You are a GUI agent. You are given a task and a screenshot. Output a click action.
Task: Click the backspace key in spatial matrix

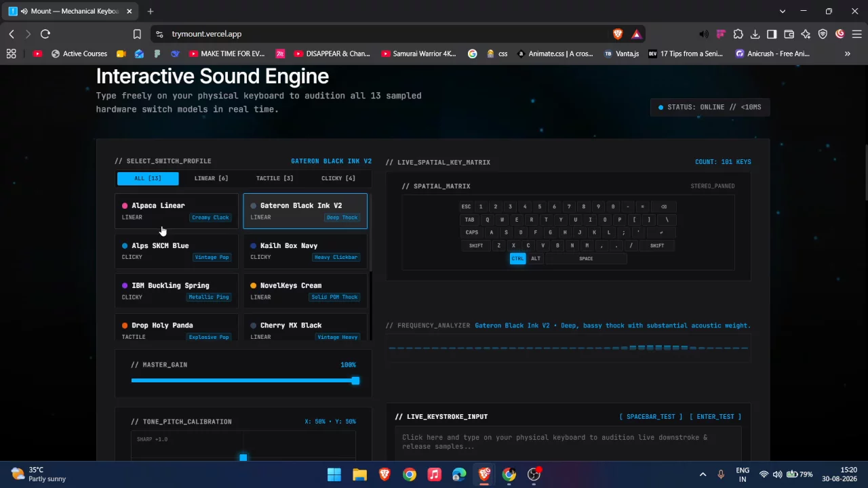point(664,207)
